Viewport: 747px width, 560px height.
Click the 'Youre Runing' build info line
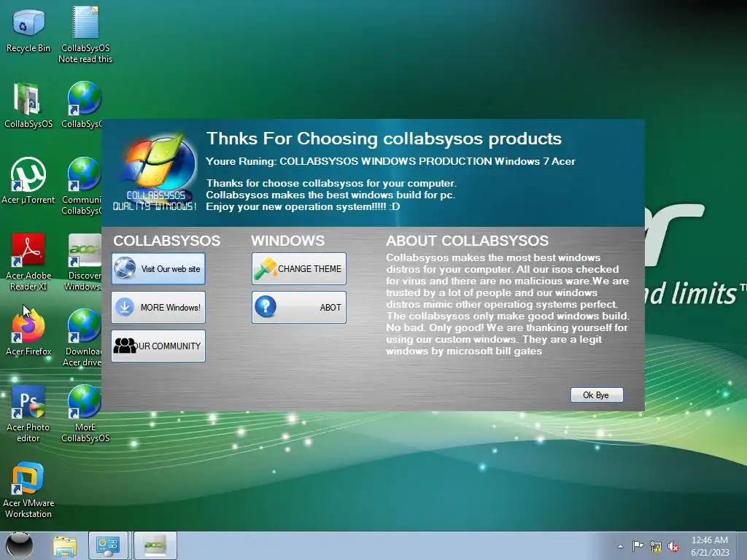(x=391, y=161)
